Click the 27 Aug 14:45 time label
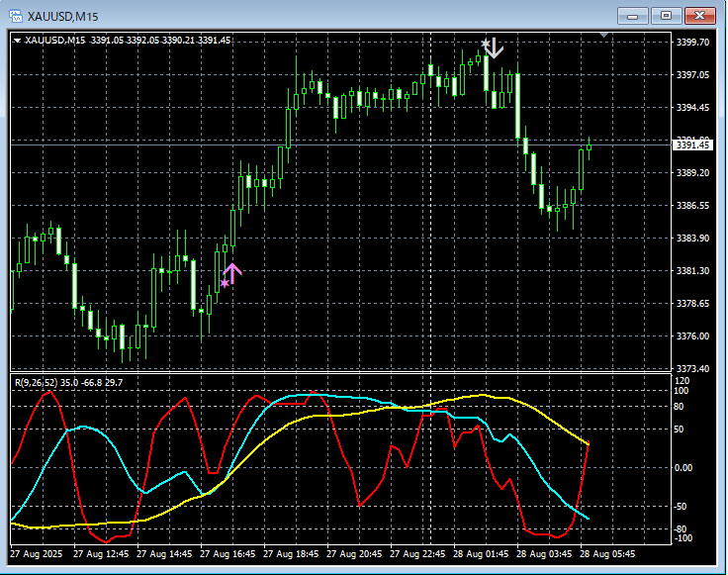This screenshot has width=728, height=575. click(164, 554)
